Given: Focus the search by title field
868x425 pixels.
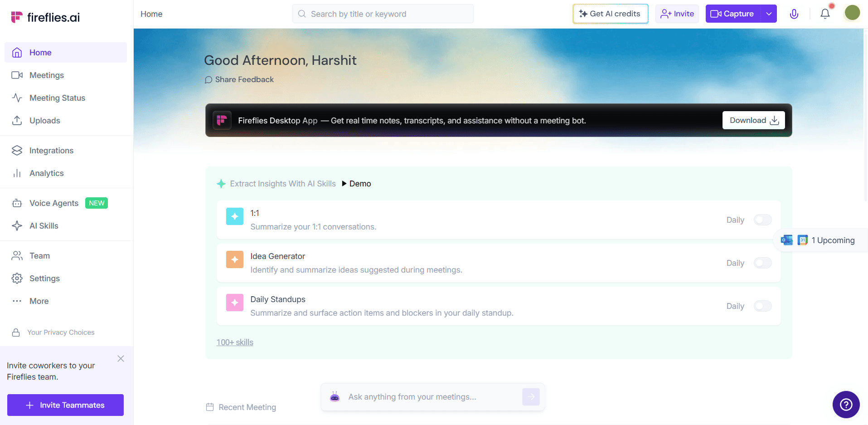Looking at the screenshot, I should pos(383,14).
